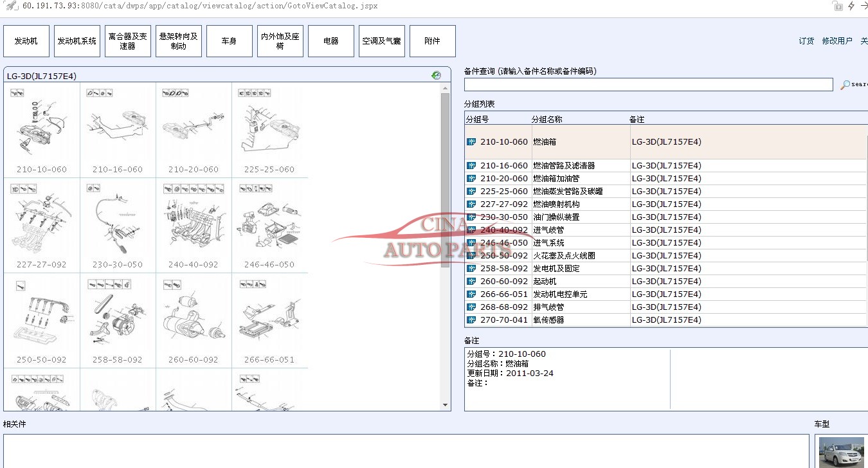The image size is (868, 468).
Task: Select the 246-46-050 进气系统 row
Action: (x=548, y=243)
